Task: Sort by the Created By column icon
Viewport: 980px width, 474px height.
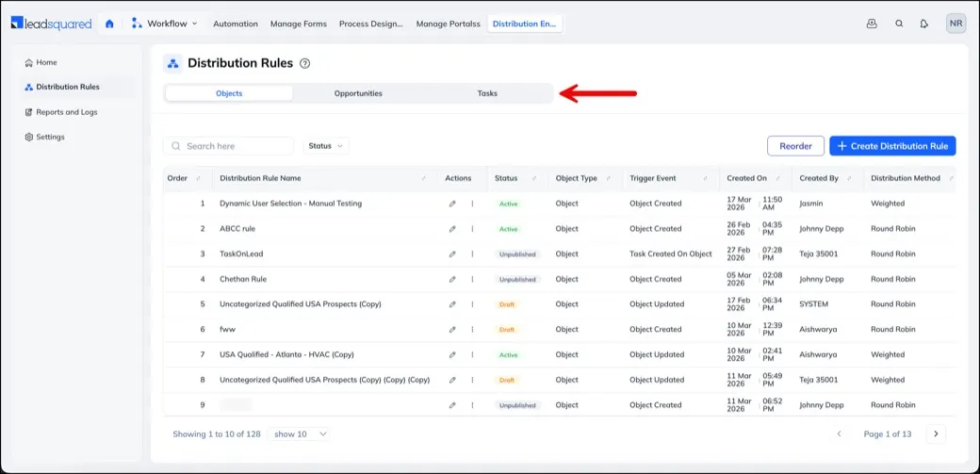Action: click(x=849, y=178)
